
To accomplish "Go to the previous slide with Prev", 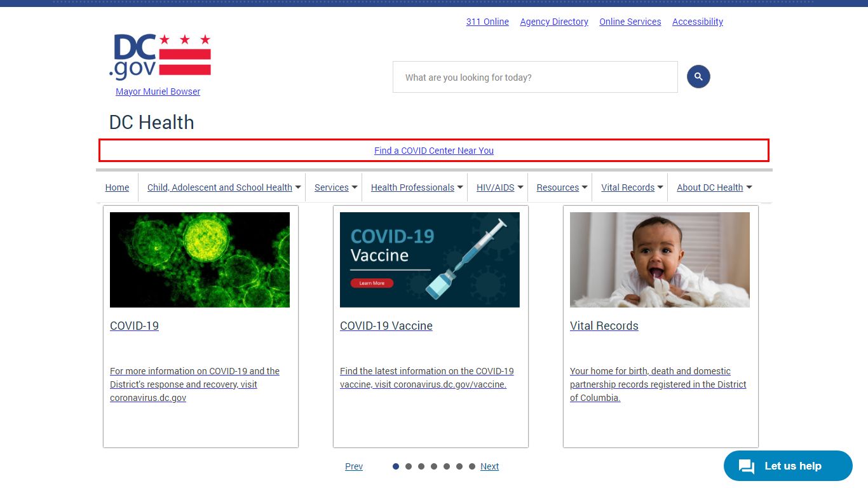I will (354, 466).
